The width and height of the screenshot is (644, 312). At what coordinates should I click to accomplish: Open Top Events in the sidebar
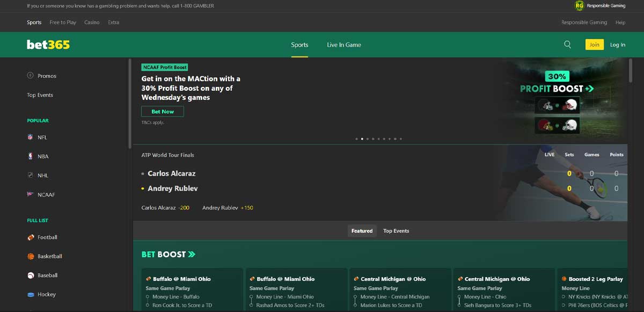pyautogui.click(x=40, y=95)
